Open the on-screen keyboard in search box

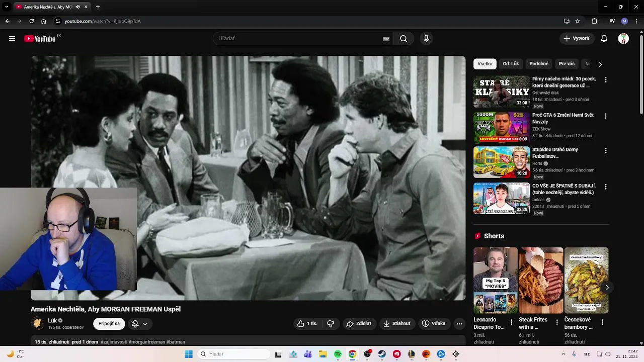tap(386, 39)
